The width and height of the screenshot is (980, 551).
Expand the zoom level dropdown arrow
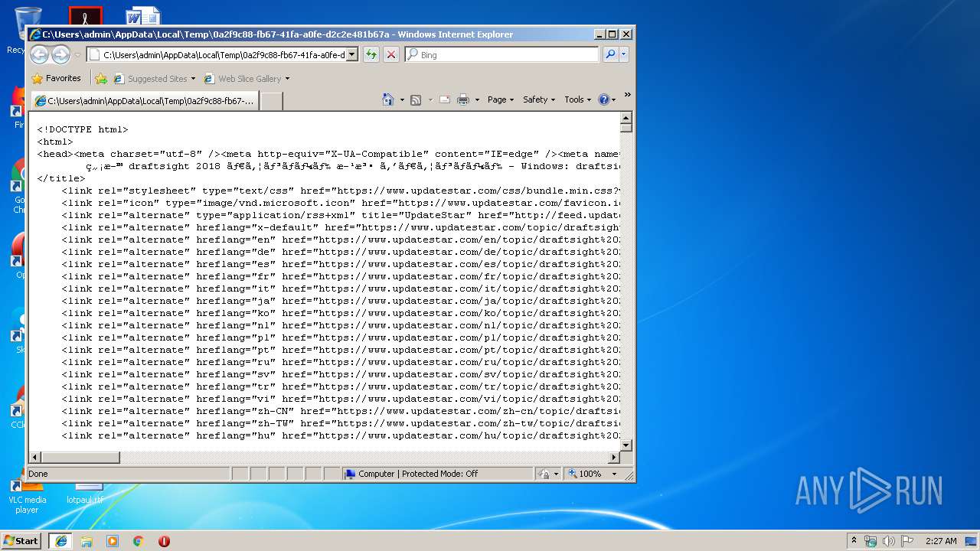click(x=614, y=474)
